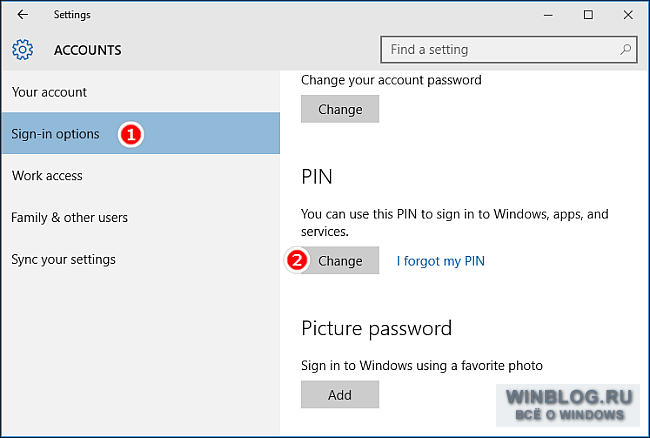Screen dimensions: 650x438
Task: Click Change button under PIN
Action: (x=340, y=261)
